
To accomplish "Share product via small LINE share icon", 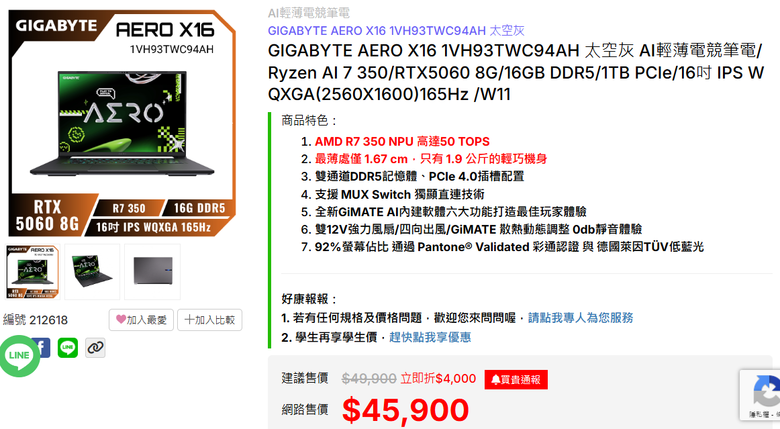I will tap(68, 347).
